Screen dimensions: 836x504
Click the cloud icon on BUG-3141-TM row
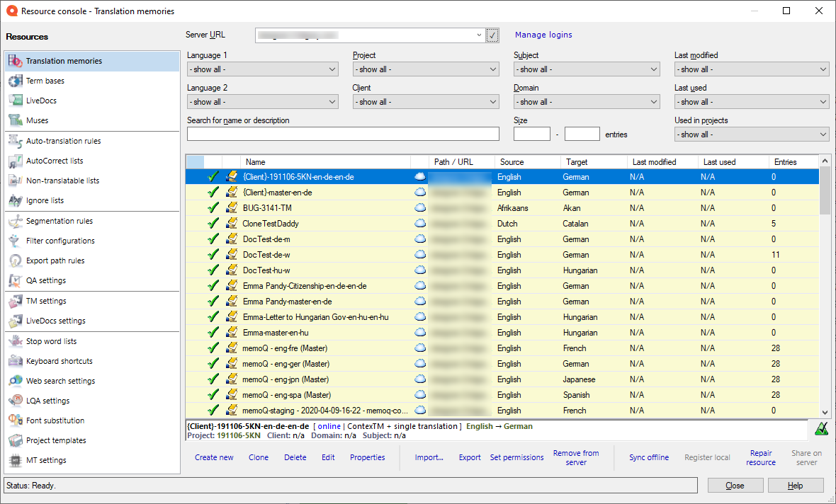pyautogui.click(x=420, y=208)
